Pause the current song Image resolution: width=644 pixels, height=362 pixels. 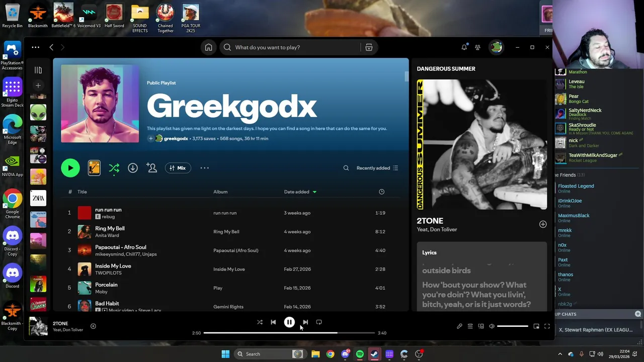(289, 322)
